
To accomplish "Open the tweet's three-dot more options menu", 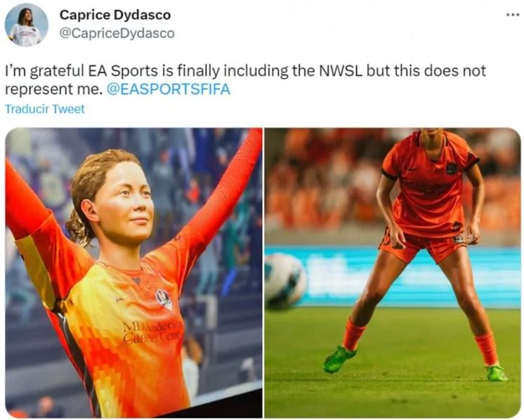I will tap(513, 15).
